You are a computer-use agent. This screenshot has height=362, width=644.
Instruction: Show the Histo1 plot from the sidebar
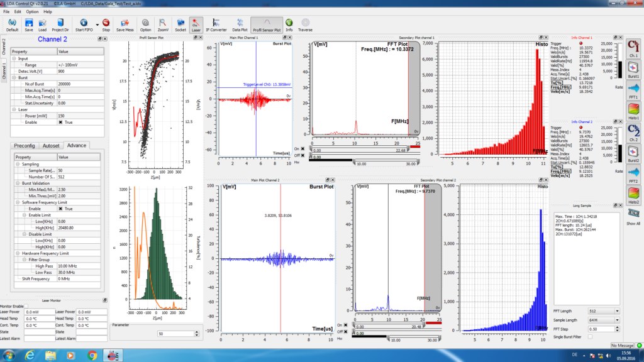[633, 111]
